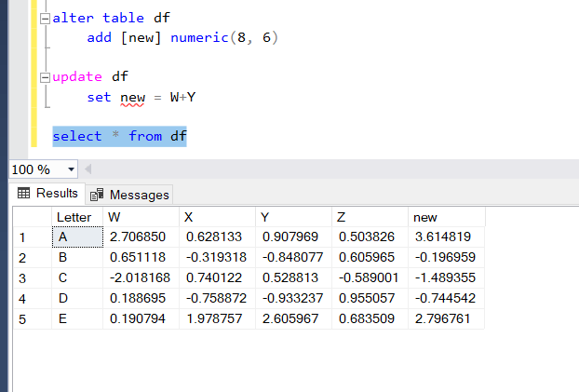579x392 pixels.
Task: Click the X column header
Action: [217, 217]
